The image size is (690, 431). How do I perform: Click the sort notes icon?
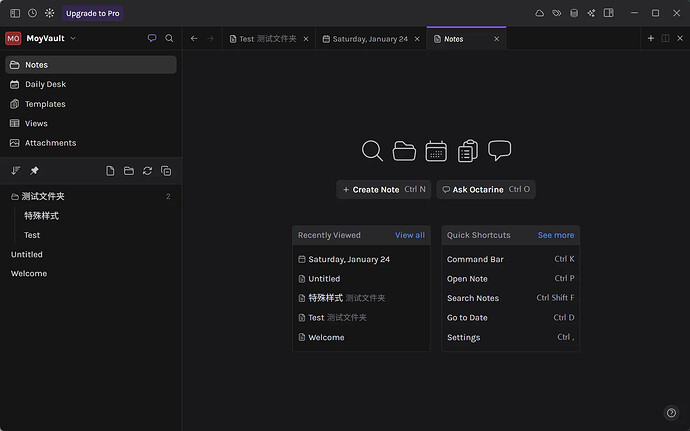[x=15, y=171]
